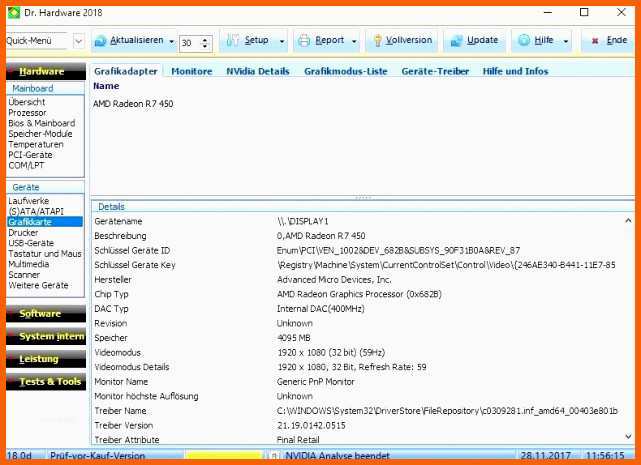Select Bios & Mainboard entry
This screenshot has height=465, width=641.
pos(42,123)
